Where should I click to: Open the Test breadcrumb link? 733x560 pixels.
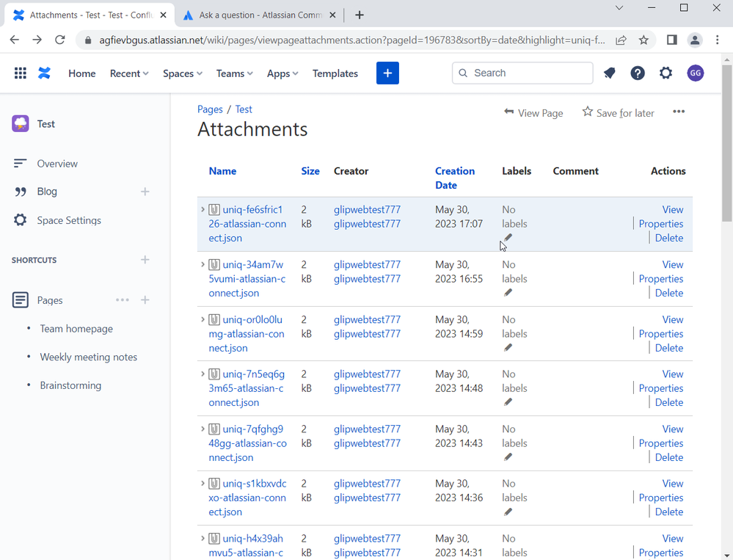(244, 109)
